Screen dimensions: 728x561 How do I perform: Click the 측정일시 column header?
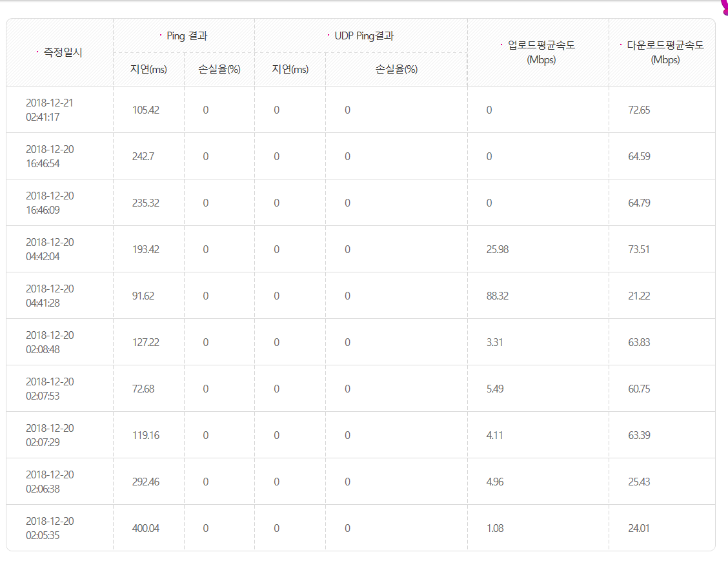[x=63, y=53]
